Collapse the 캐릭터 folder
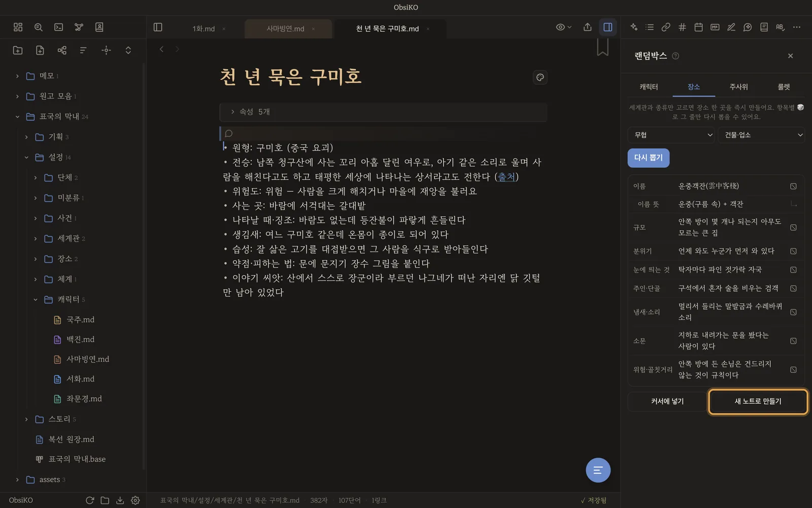The image size is (812, 508). click(36, 300)
